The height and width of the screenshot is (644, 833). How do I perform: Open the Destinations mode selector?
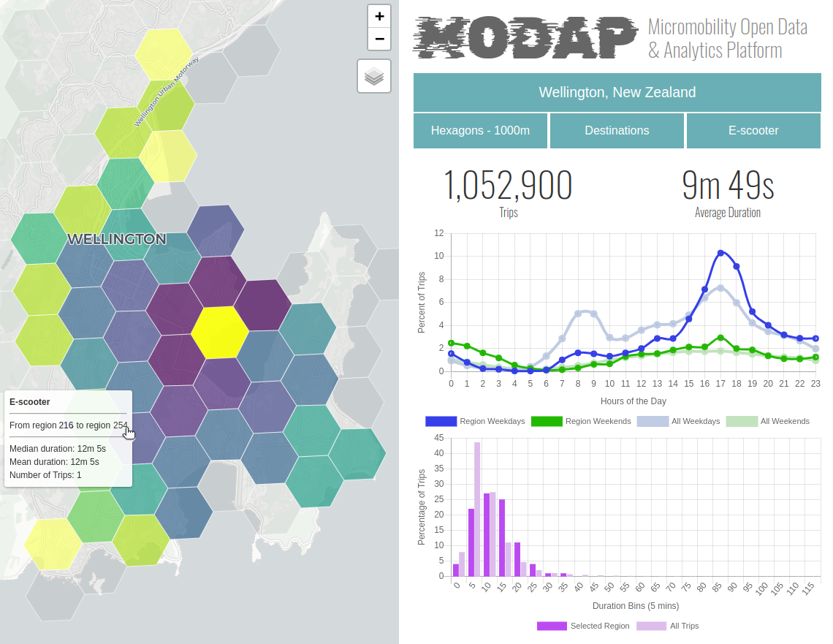[617, 131]
